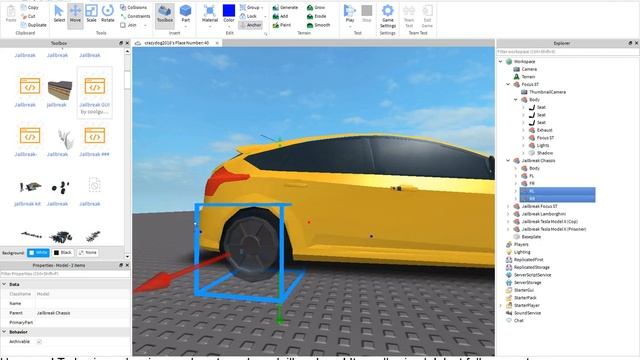Select Baseplate in Explorer
The image size is (640, 360).
tap(531, 237)
